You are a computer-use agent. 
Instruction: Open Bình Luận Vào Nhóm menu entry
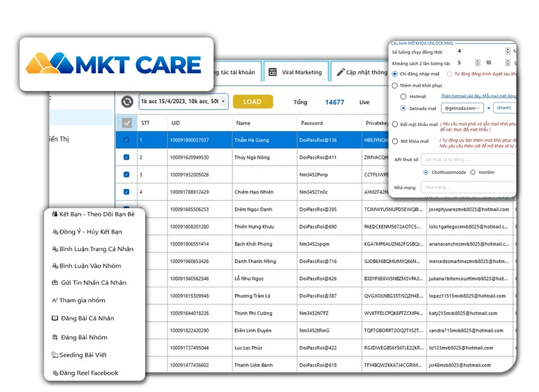click(x=87, y=265)
